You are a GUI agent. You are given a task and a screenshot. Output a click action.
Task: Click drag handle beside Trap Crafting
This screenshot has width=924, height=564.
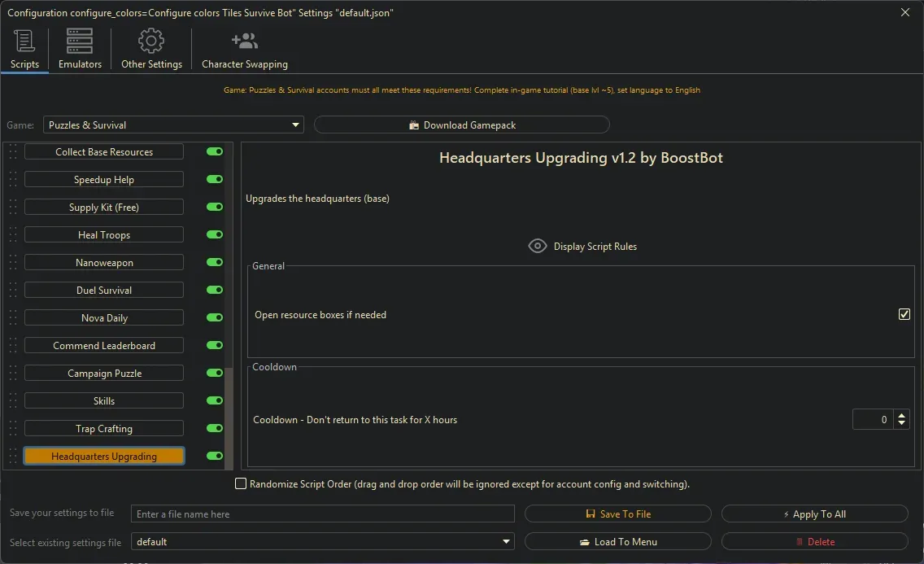12,429
